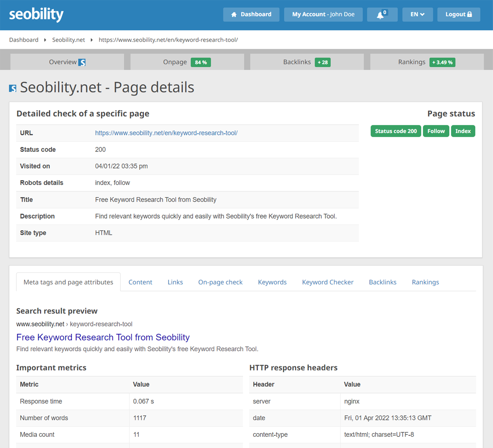Click the Follow status badge
Image resolution: width=493 pixels, height=448 pixels.
[x=436, y=131]
